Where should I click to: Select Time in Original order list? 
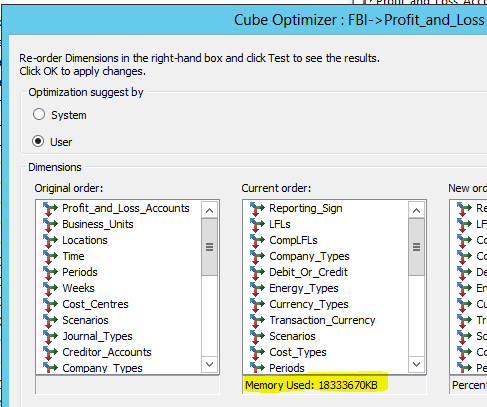point(73,256)
